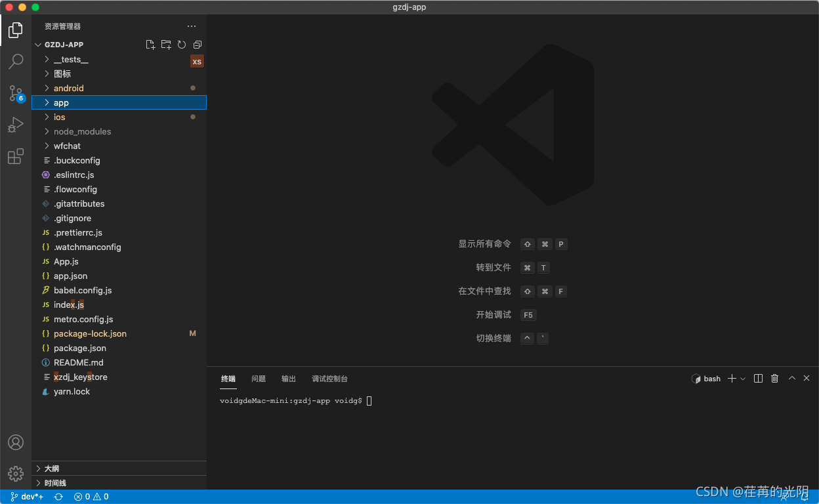Open the .gitattributes file
Viewport: 819px width, 504px height.
pyautogui.click(x=119, y=203)
